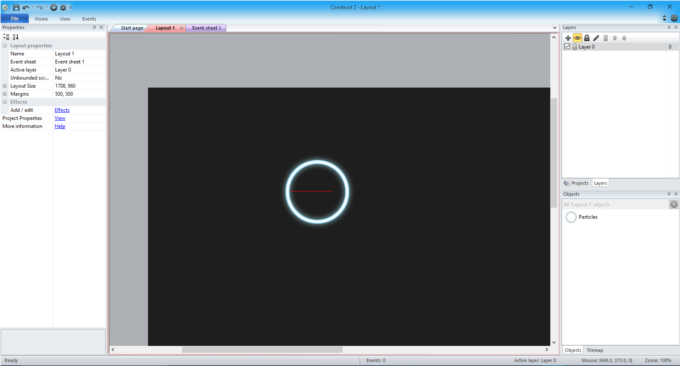Expand the Margins property
Viewport: 680px width, 366px height.
(5, 94)
